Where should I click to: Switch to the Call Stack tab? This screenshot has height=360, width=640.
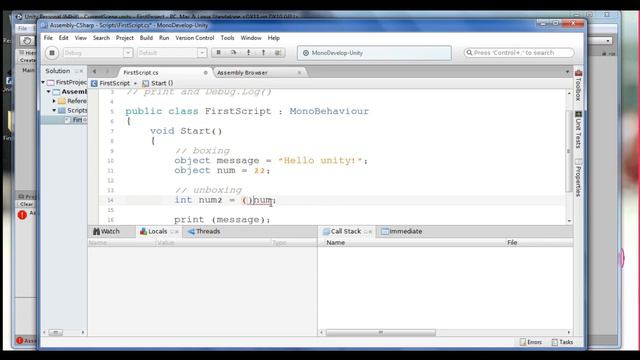[342, 231]
